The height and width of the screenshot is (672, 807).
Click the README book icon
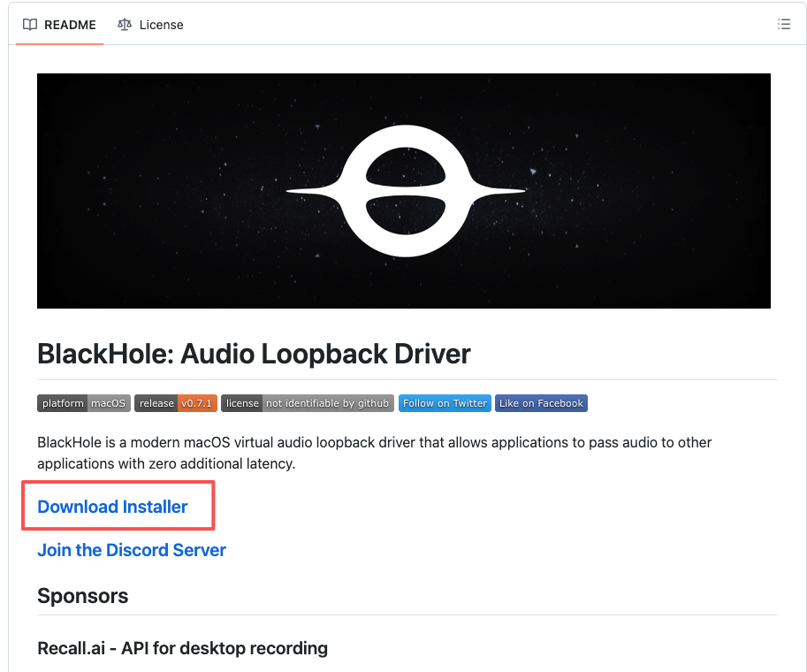[30, 25]
